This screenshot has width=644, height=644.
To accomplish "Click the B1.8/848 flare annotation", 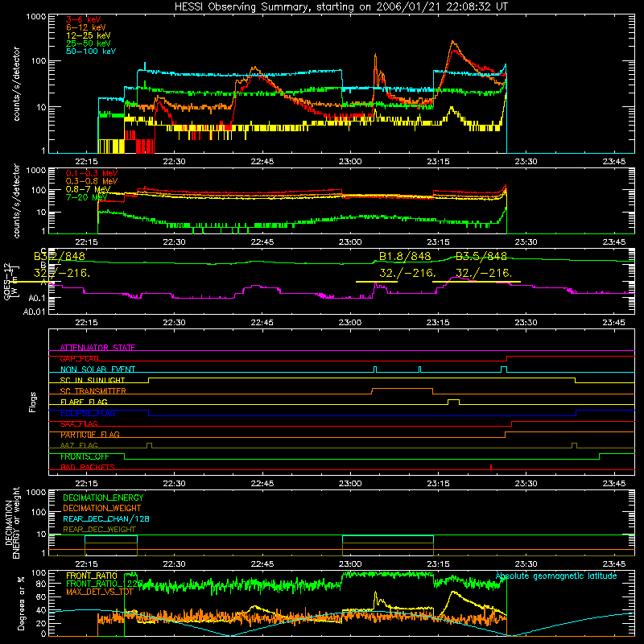I will point(405,256).
